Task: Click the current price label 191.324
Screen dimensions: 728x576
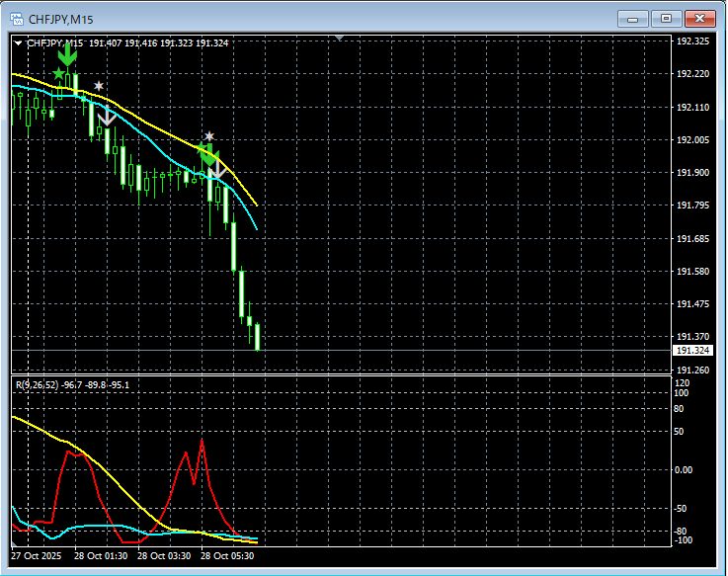Action: coord(692,351)
